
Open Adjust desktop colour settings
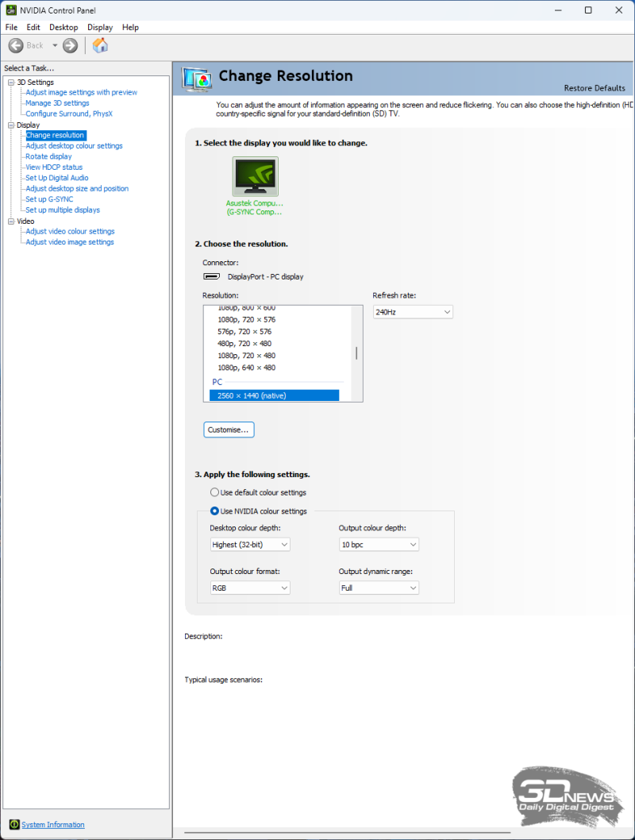74,146
